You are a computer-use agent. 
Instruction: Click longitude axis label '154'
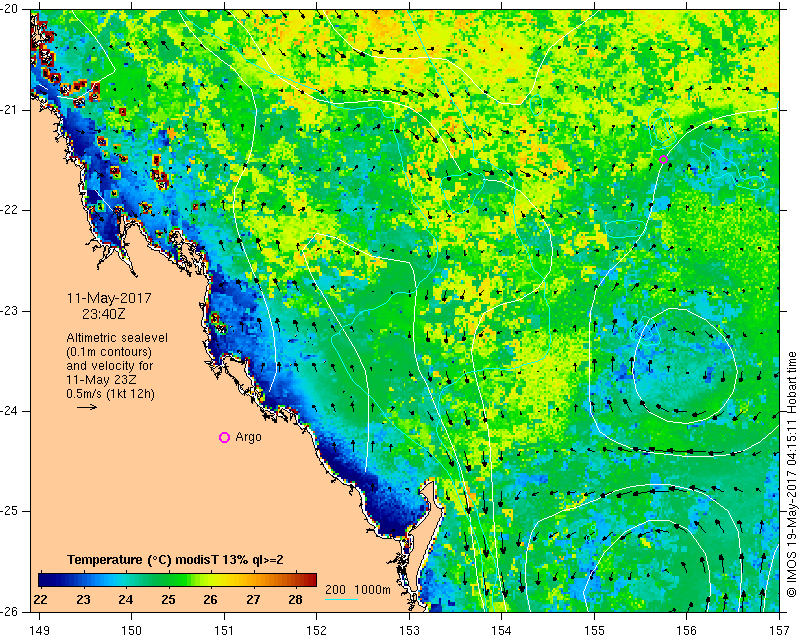[502, 631]
